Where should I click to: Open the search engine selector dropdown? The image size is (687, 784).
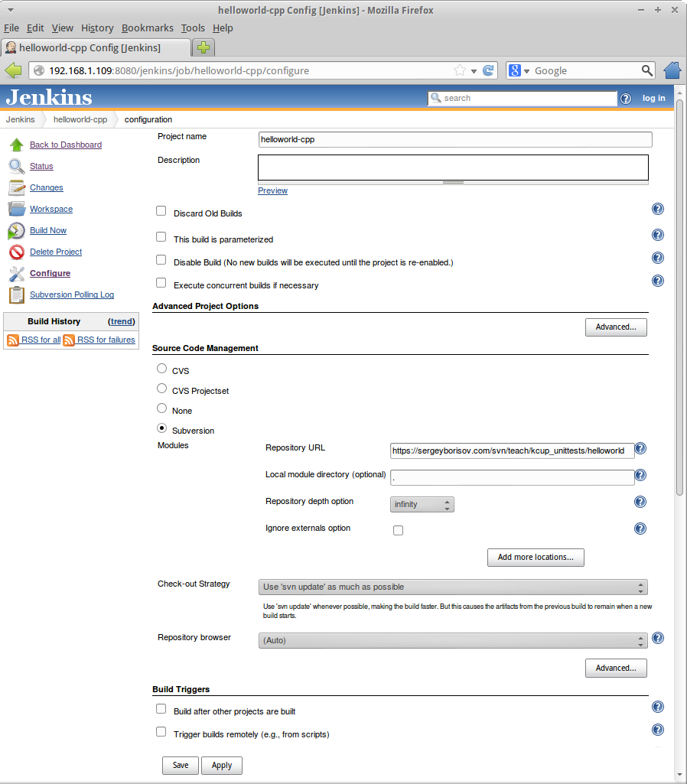tap(519, 70)
